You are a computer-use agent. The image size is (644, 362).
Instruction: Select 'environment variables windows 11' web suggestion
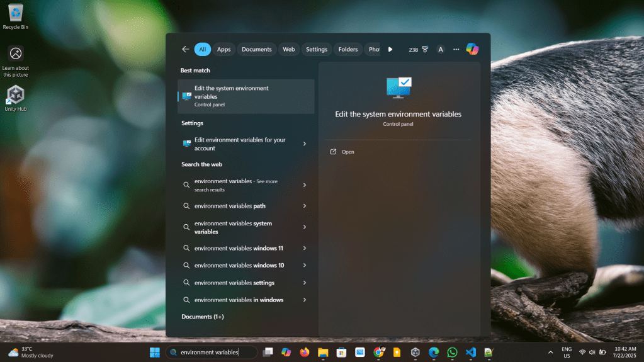239,248
